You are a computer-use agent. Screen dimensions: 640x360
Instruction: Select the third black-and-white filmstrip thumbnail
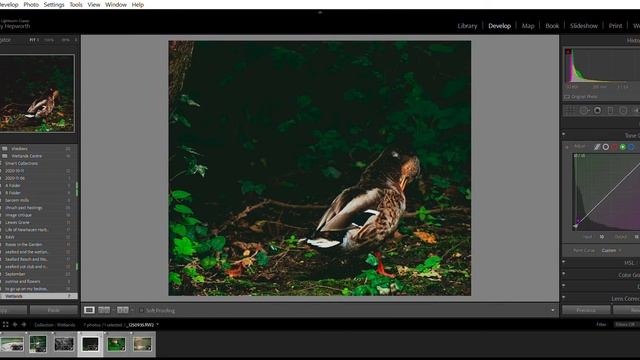(x=64, y=344)
